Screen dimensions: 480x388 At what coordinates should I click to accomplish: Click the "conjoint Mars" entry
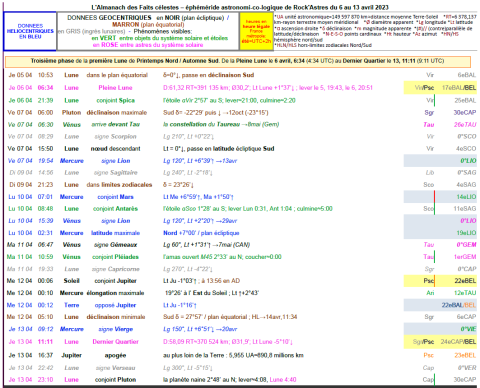(x=115, y=197)
